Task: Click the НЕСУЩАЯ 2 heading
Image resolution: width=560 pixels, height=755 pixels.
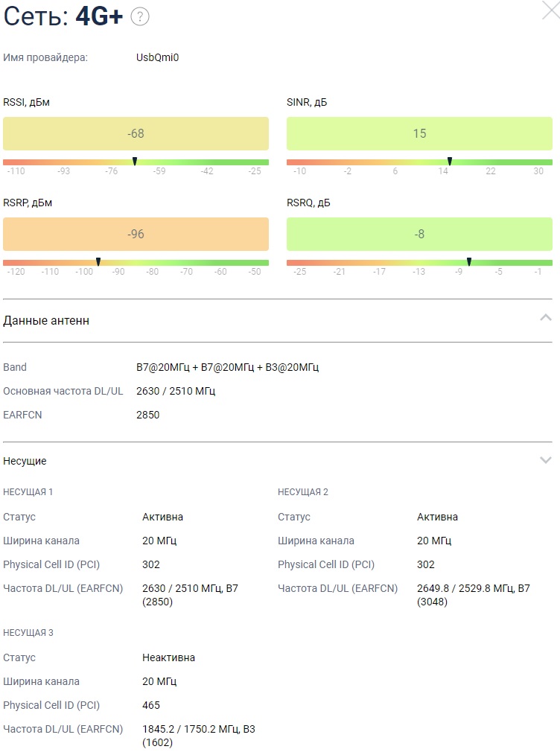Action: [x=303, y=492]
